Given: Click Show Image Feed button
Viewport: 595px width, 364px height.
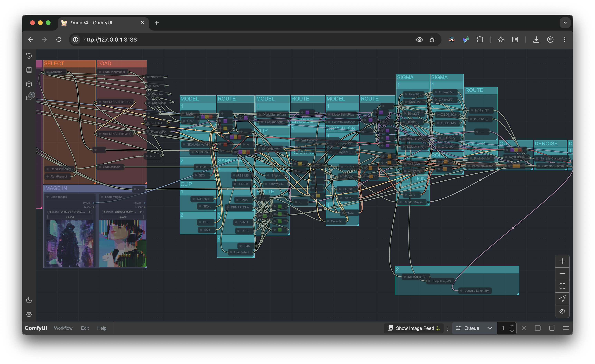Looking at the screenshot, I should tap(414, 328).
